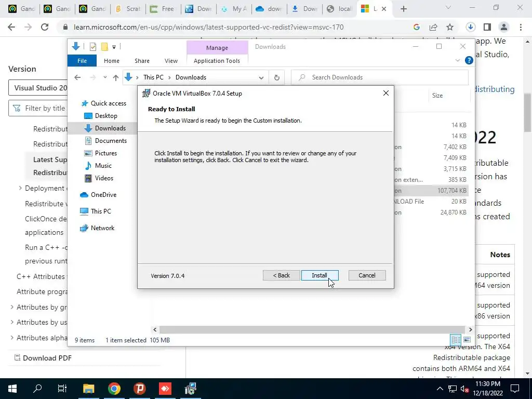This screenshot has width=532, height=399.
Task: Click Chrome share page icon
Action: pos(433,27)
